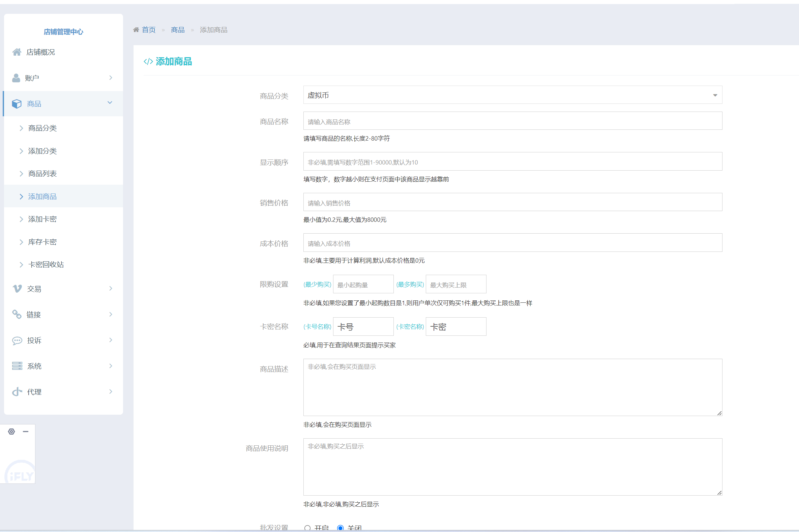Screen dimensions: 799x532
Task: Expand the 账户 sidebar menu chevron
Action: (x=111, y=78)
